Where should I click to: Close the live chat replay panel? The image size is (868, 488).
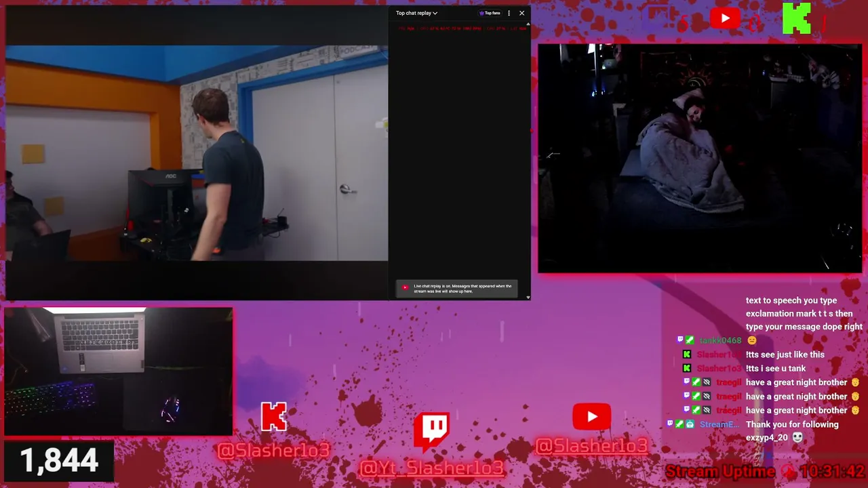(521, 13)
